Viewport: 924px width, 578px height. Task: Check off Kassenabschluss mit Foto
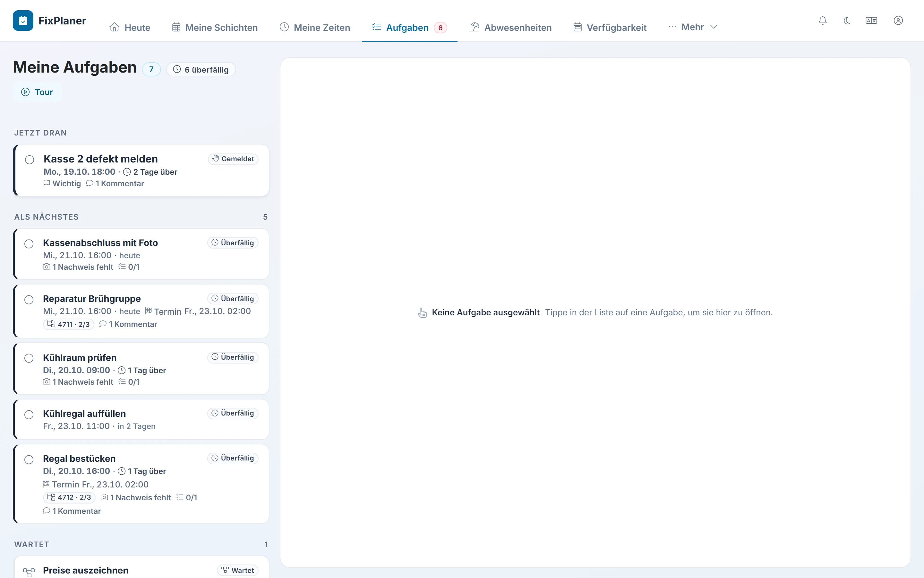click(x=29, y=244)
